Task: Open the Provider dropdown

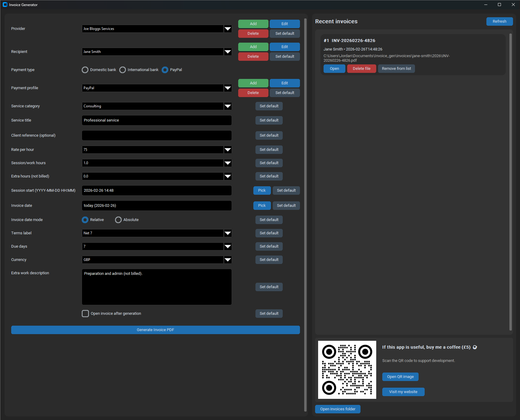Action: coord(228,29)
